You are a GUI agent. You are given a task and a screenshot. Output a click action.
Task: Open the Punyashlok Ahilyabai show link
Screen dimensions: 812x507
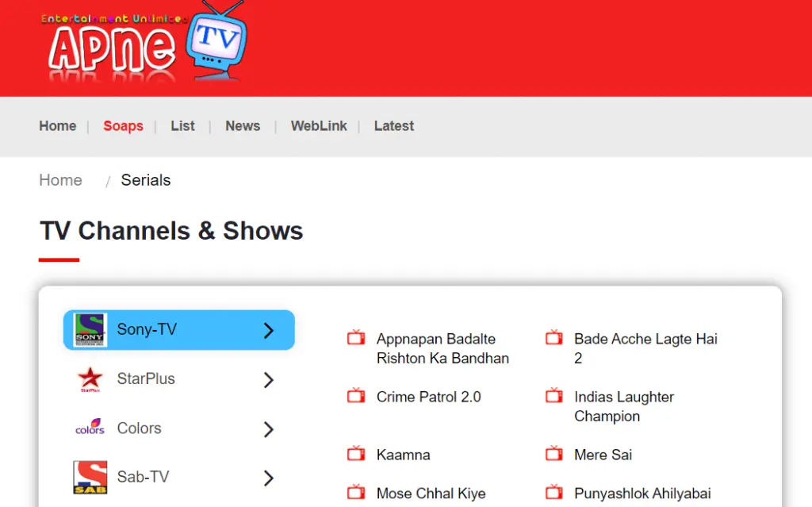pos(642,493)
